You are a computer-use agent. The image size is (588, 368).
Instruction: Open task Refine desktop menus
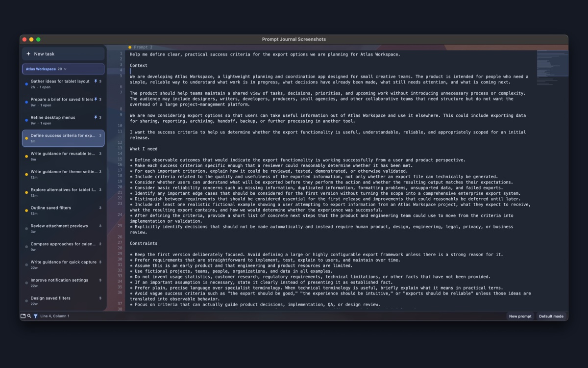63,120
